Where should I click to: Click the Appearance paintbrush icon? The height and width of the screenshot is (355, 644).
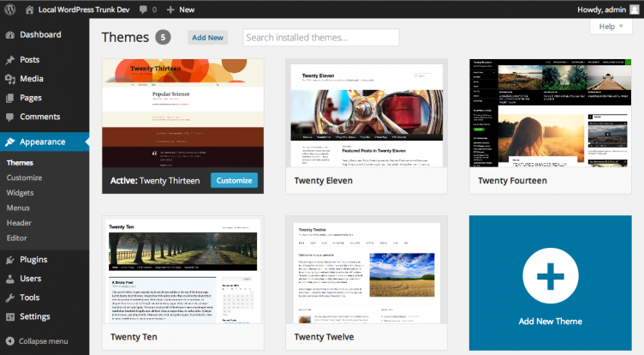click(10, 142)
